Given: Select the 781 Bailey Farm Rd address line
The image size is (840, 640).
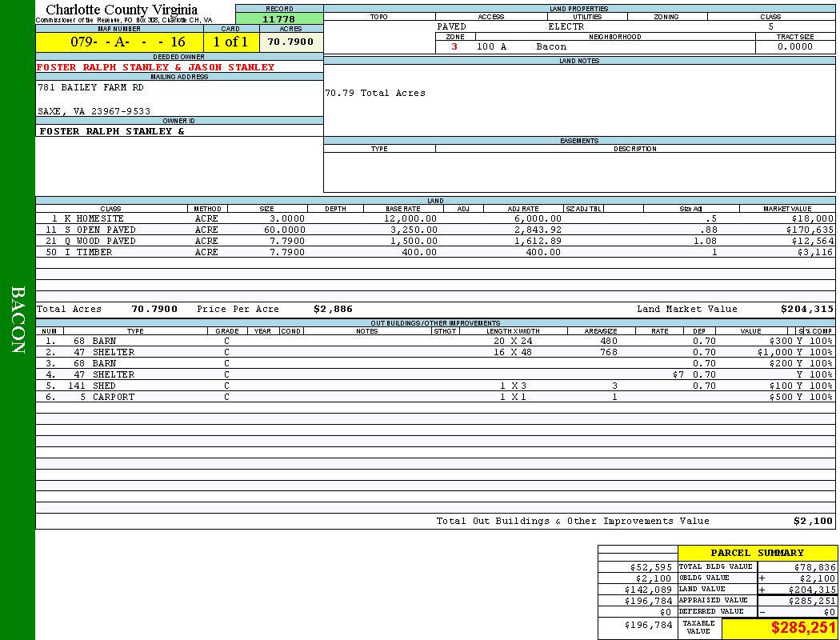Looking at the screenshot, I should 91,87.
